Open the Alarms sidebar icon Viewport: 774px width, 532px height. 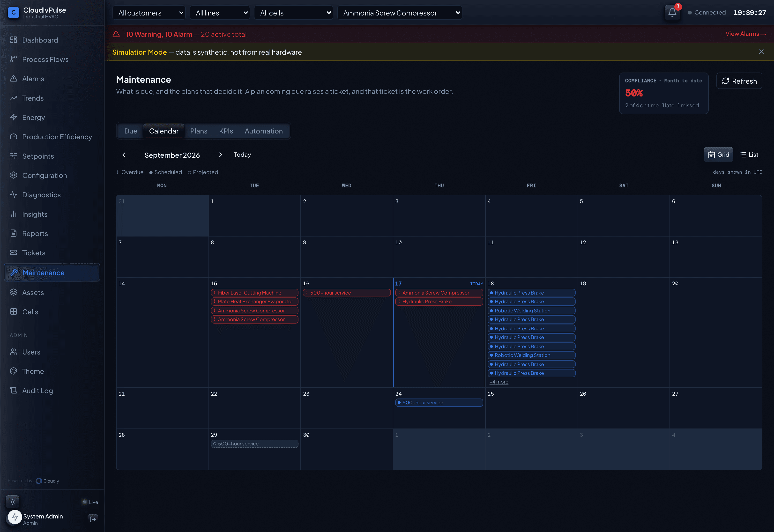(x=13, y=79)
